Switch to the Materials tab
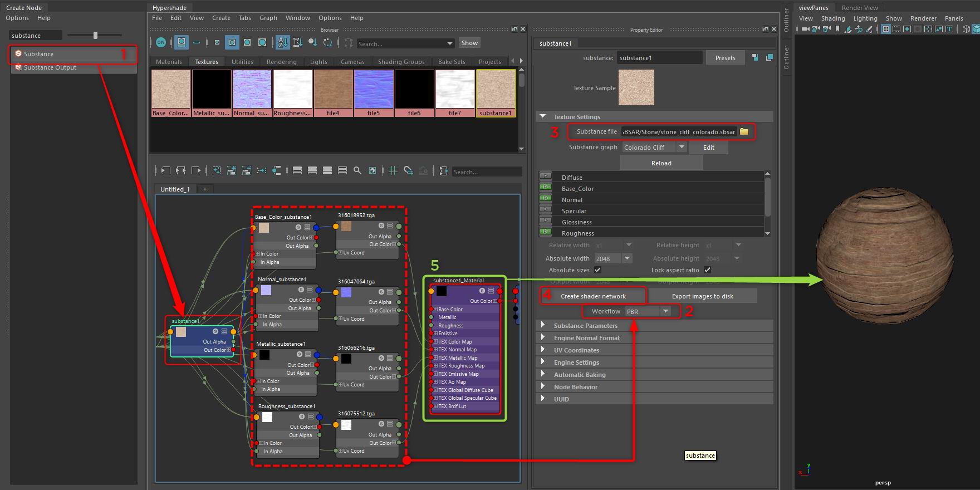 coord(169,62)
